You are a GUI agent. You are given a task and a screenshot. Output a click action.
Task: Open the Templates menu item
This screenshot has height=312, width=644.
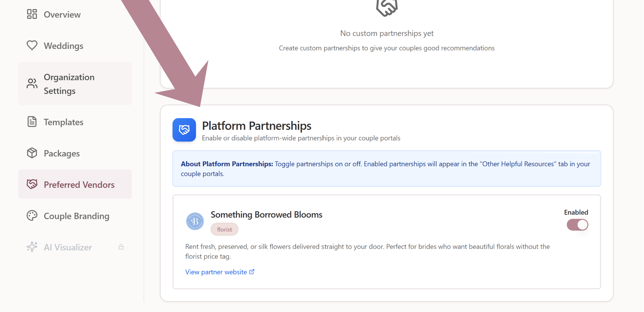[64, 122]
